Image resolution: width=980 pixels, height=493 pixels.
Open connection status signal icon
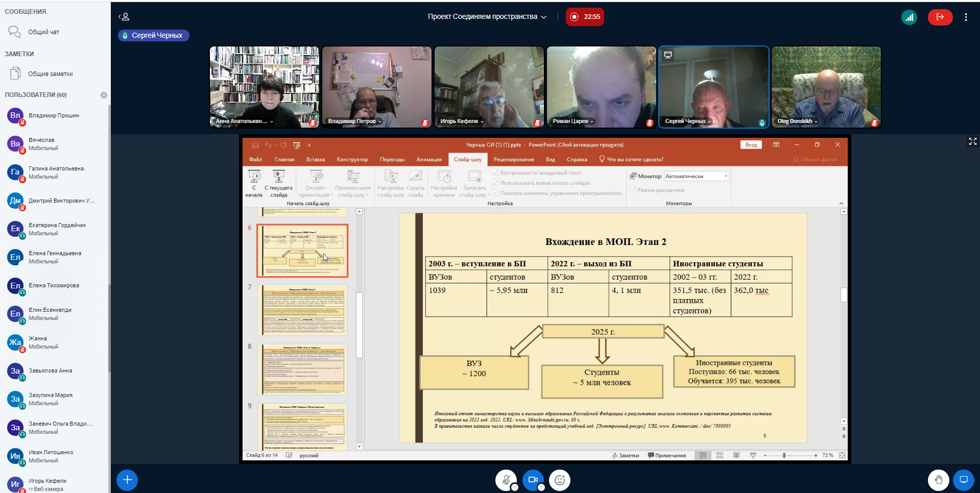point(909,17)
